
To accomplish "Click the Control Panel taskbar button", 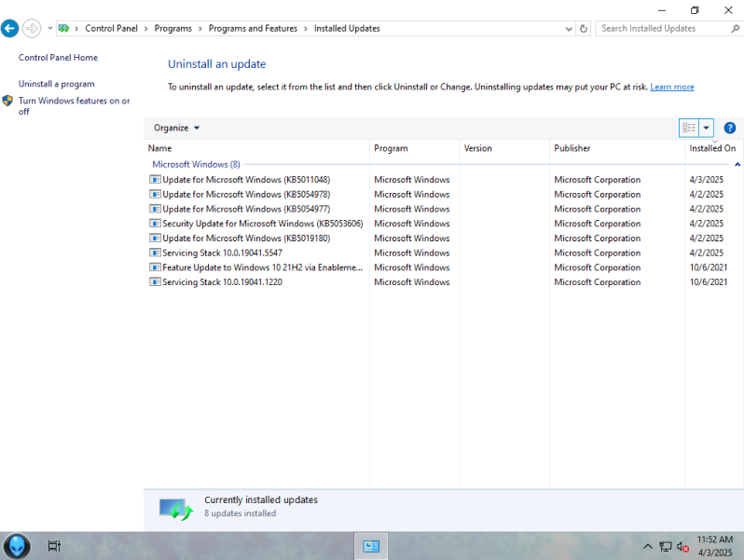I will click(370, 546).
